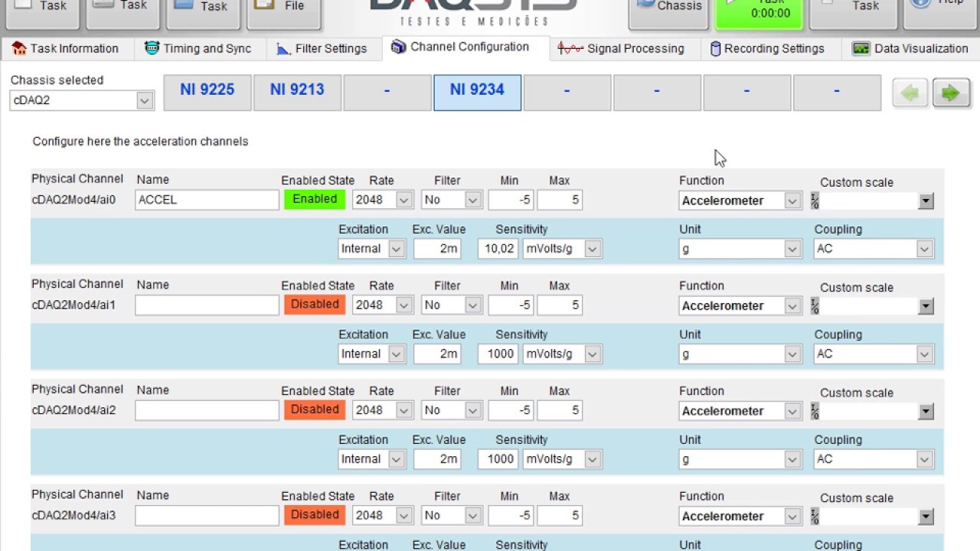Click the ai1 custom scale percent icon
The height and width of the screenshot is (551, 980).
(815, 305)
